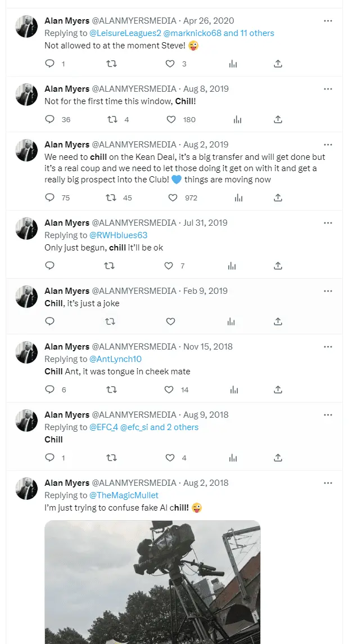Reply to the 'Chill Ant' tweet
The image size is (357, 644).
[x=49, y=390]
